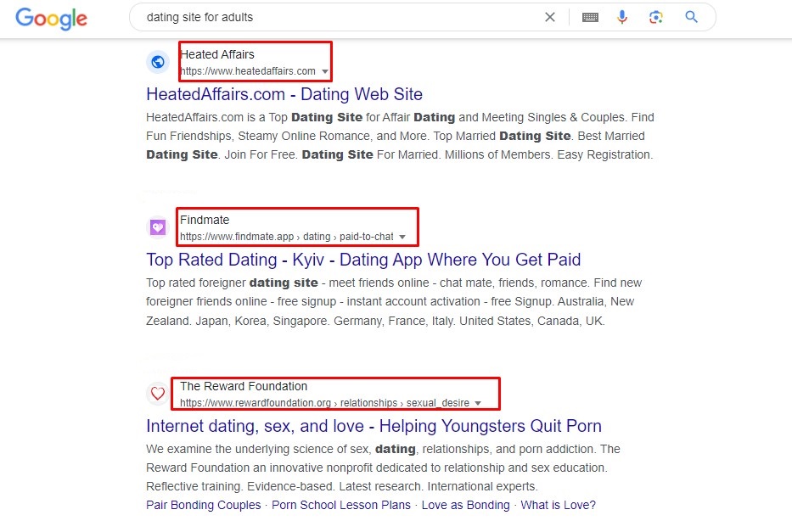
Task: Clear the search query with X icon
Action: (x=550, y=17)
